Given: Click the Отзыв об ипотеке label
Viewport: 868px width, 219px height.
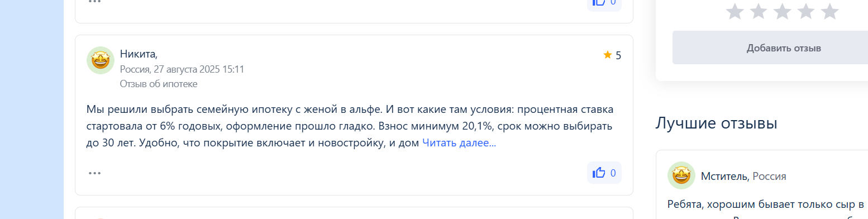Looking at the screenshot, I should click(159, 84).
